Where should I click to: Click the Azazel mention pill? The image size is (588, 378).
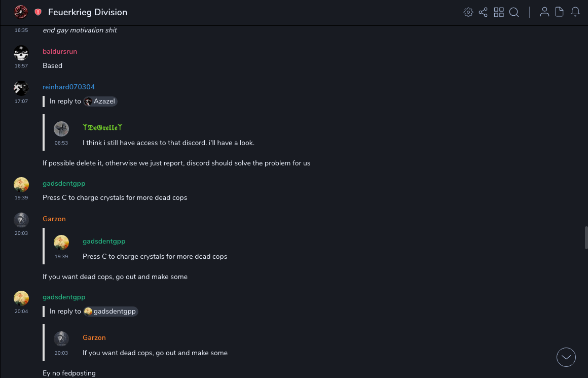click(100, 101)
